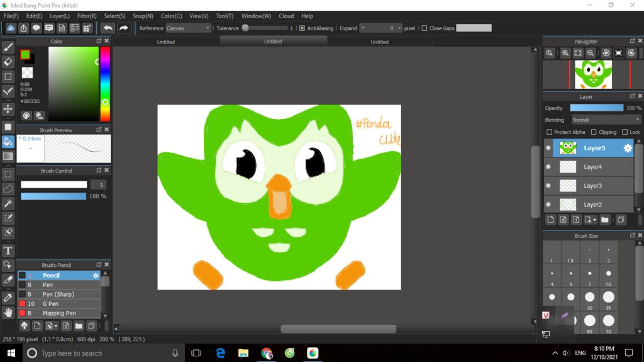Open the color palette icon
Image resolution: width=644 pixels, height=362 pixels.
tap(26, 116)
